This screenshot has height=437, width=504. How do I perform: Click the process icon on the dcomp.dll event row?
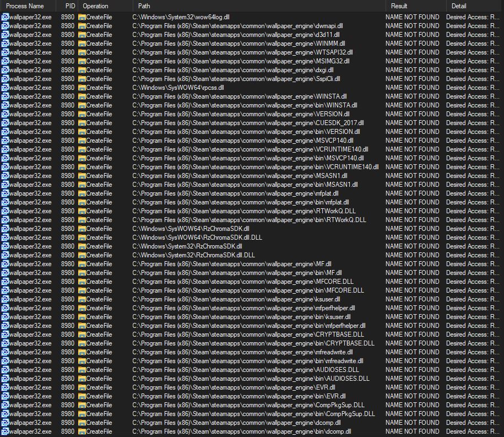[x=4, y=423]
